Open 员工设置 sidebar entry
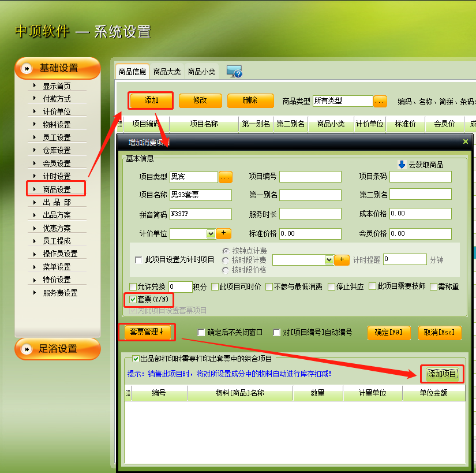 [57, 137]
